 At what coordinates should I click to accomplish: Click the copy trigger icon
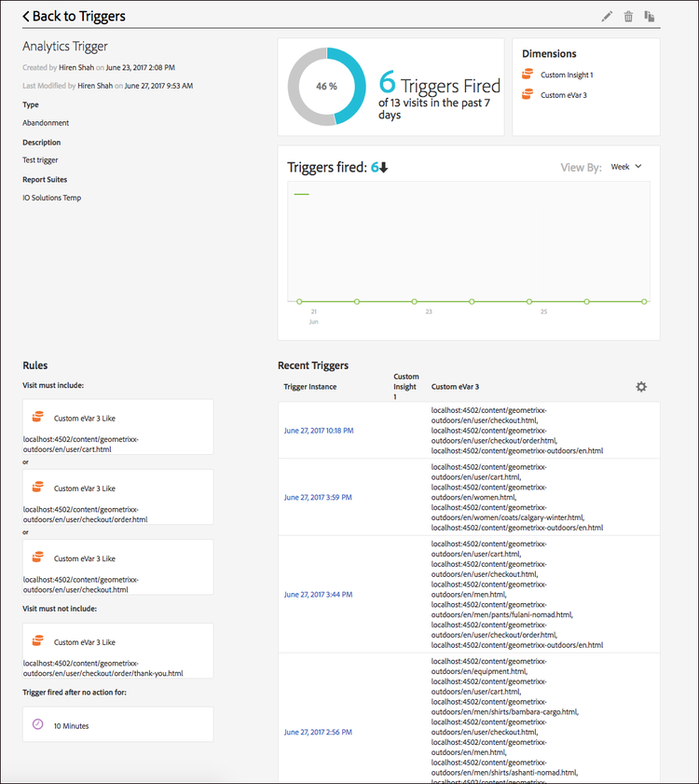coord(650,16)
